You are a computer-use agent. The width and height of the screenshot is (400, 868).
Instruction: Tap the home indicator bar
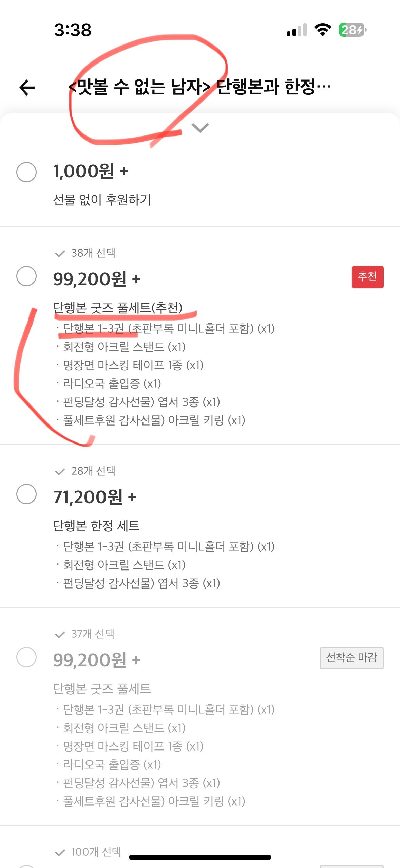[x=200, y=857]
